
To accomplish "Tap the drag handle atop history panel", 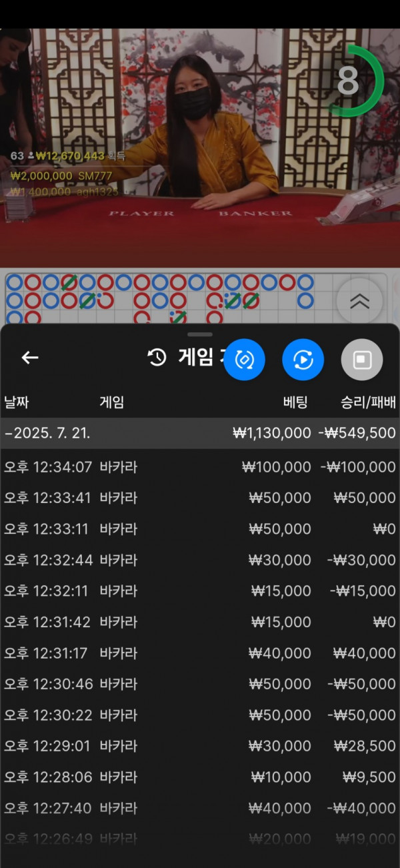I will (200, 334).
